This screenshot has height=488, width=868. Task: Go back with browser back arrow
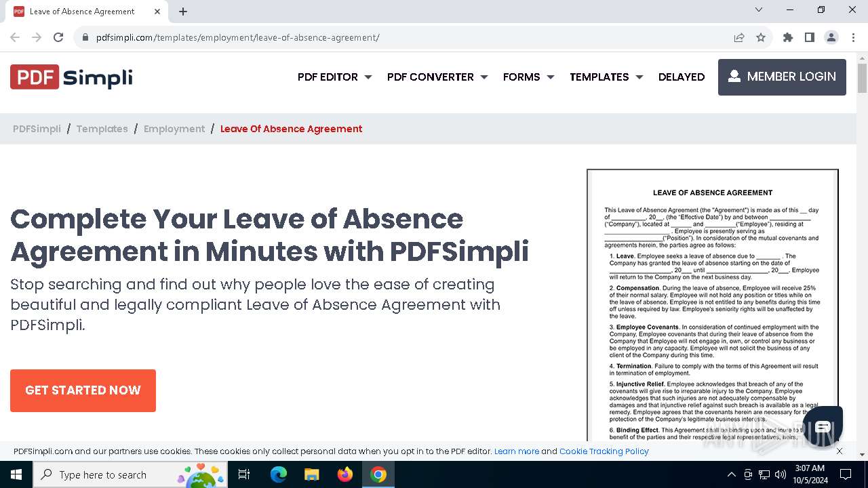point(15,37)
